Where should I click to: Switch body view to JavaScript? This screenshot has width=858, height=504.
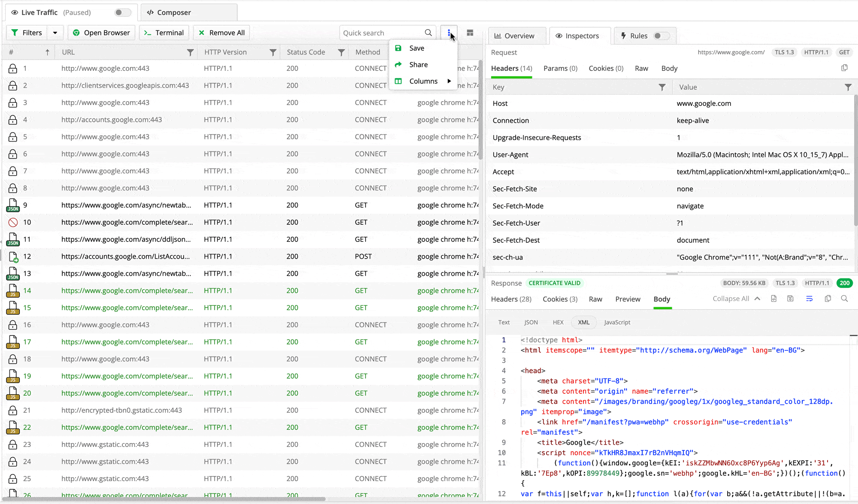[x=617, y=323]
